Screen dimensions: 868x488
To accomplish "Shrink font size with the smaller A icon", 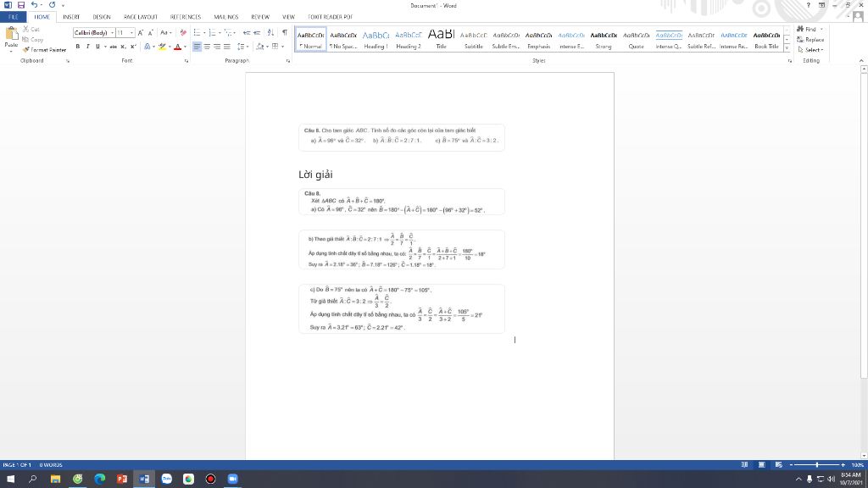I will coord(151,33).
